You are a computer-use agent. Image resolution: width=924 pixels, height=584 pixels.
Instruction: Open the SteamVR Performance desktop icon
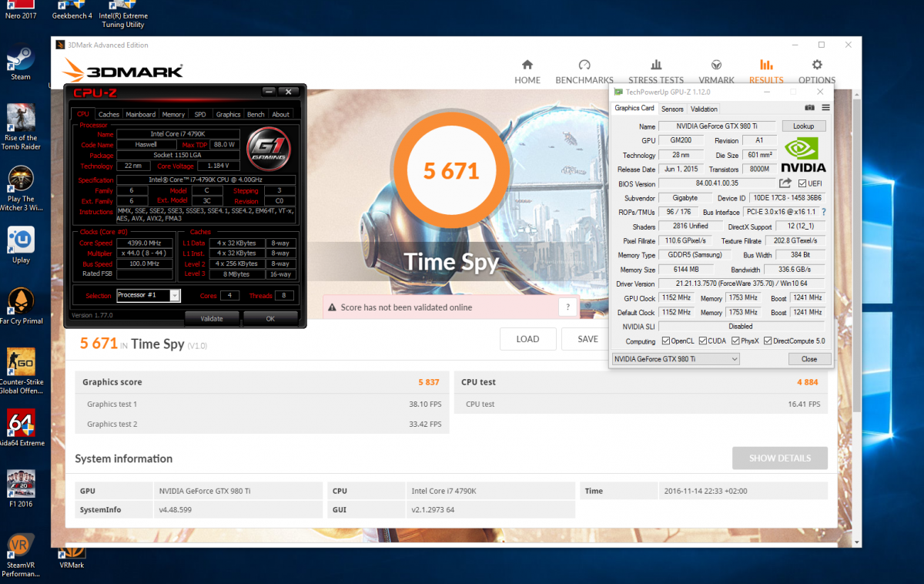click(x=21, y=556)
